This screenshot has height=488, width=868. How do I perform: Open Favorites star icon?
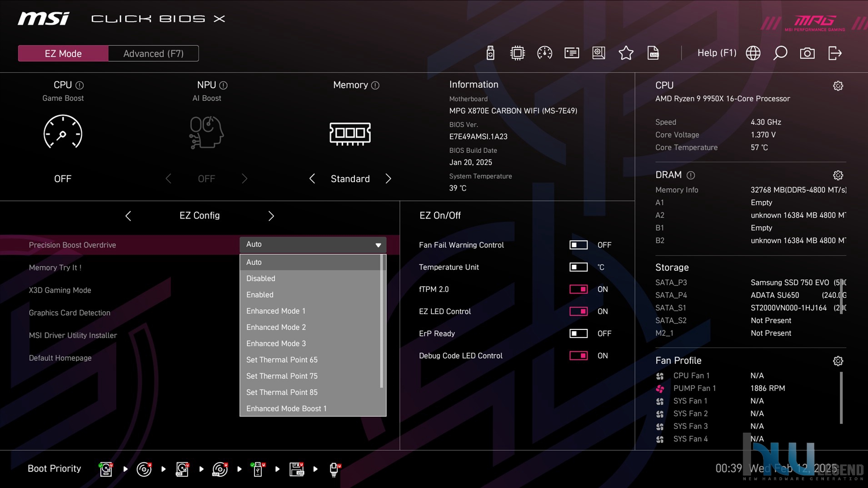coord(626,53)
